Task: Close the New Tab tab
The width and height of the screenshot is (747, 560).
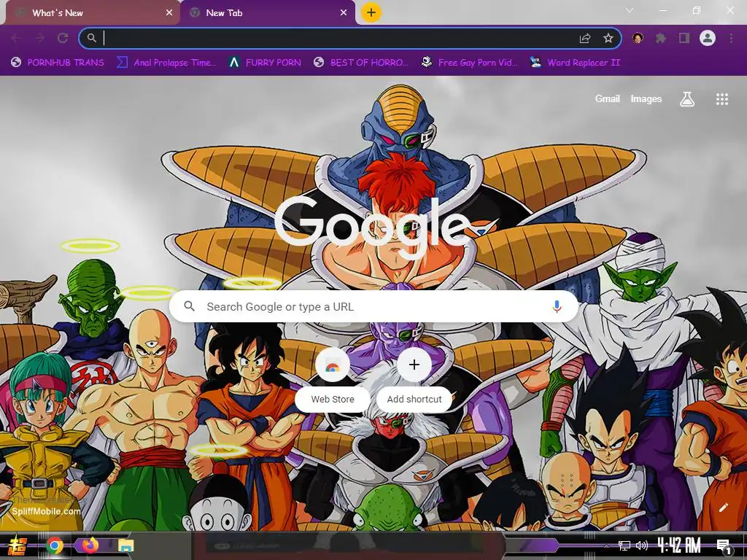Action: (344, 13)
